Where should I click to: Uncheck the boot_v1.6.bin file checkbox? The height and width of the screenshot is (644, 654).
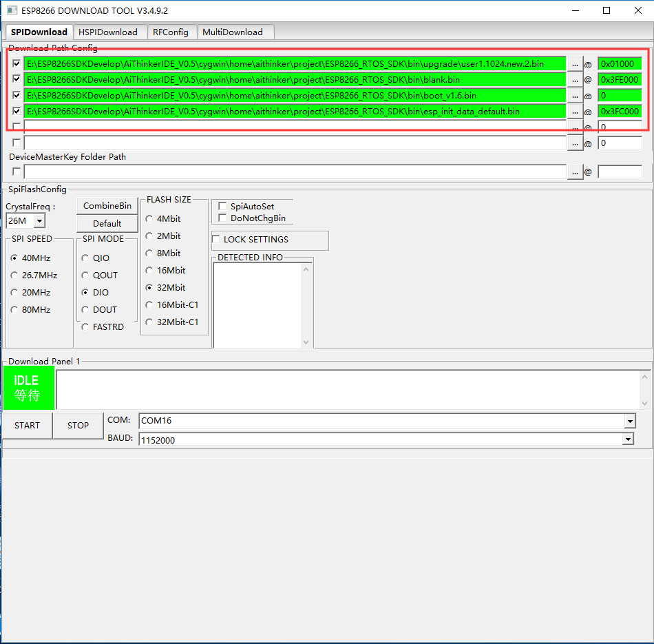point(17,95)
